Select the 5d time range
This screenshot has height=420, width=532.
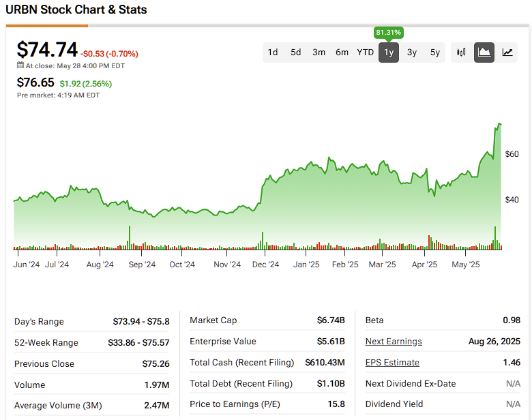295,52
